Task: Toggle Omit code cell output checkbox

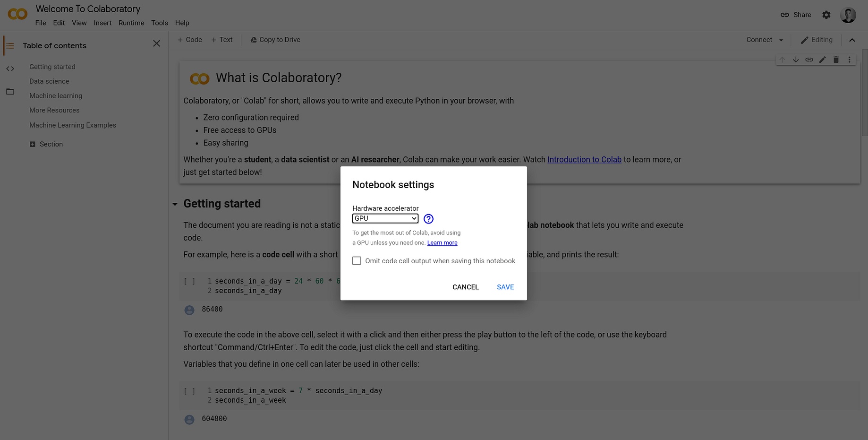Action: [357, 261]
